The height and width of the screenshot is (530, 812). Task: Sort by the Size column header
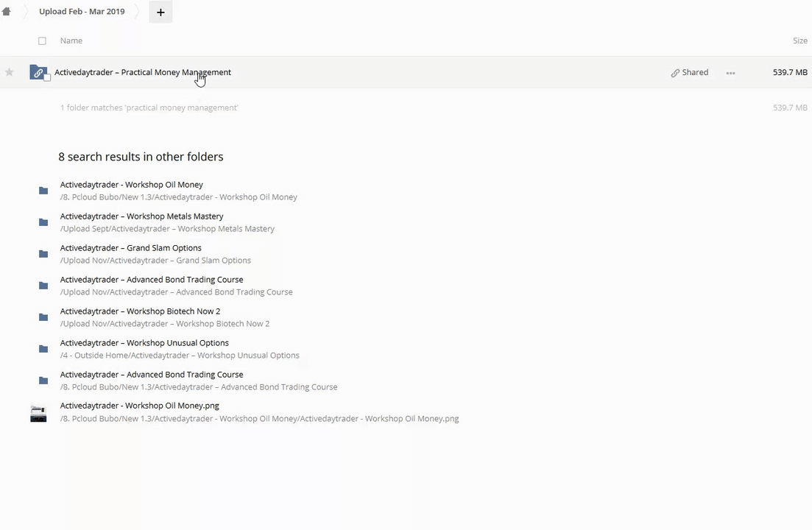pyautogui.click(x=799, y=40)
